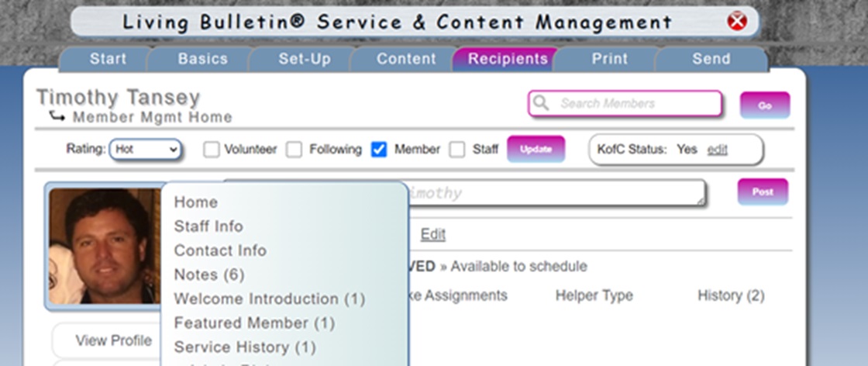Viewport: 868px width, 366px height.
Task: View History (2) link
Action: click(731, 295)
